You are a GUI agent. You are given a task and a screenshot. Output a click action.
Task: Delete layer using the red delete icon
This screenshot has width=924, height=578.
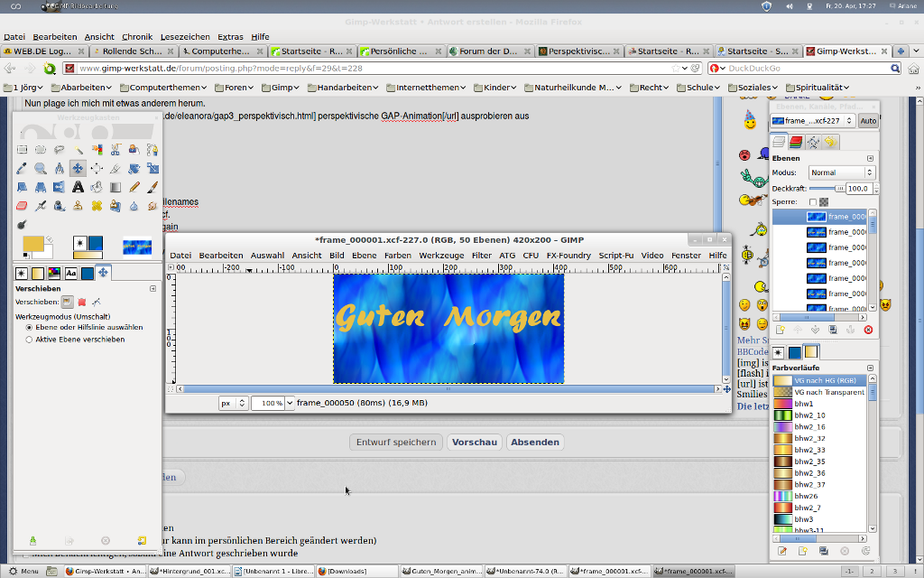pos(868,330)
